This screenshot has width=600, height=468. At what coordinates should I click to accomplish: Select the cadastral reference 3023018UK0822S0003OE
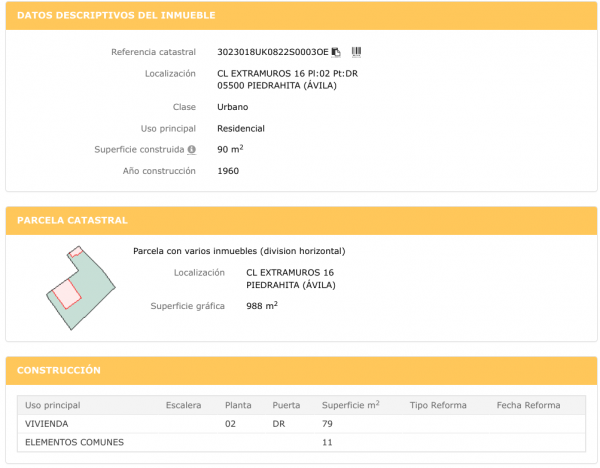pos(272,52)
